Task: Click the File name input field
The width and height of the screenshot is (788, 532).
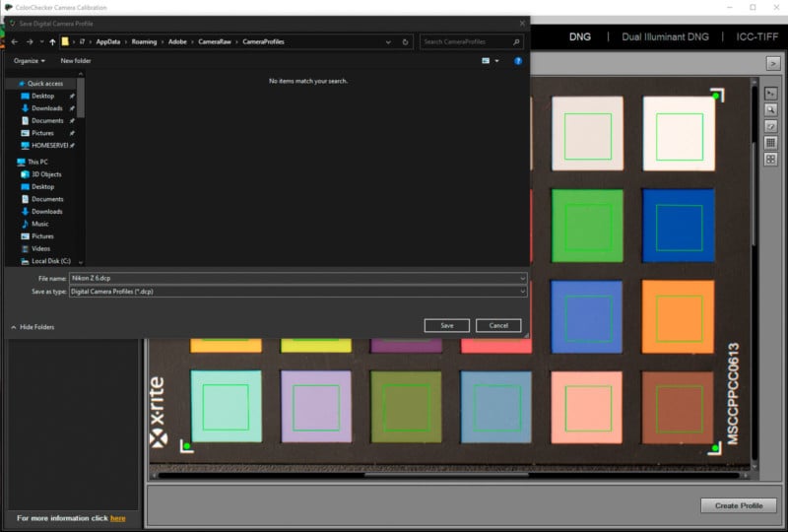Action: point(295,279)
